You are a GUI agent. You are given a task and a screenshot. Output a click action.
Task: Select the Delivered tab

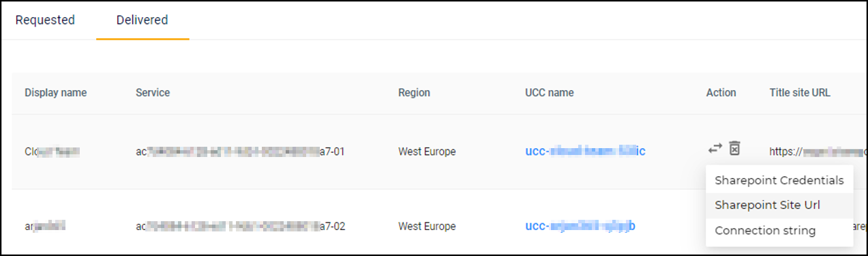click(x=142, y=20)
